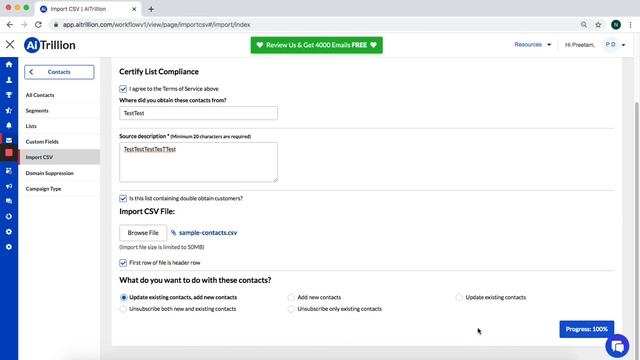
Task: Toggle 'First row of file is header row' checkbox
Action: pyautogui.click(x=123, y=263)
